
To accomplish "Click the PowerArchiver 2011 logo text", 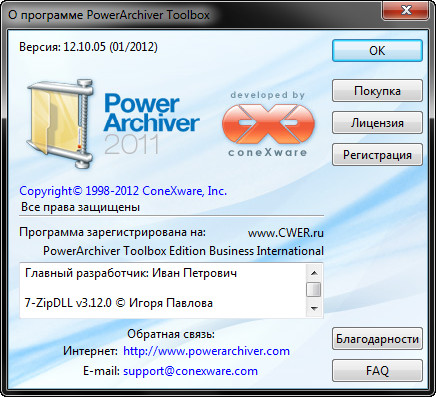I will (152, 124).
